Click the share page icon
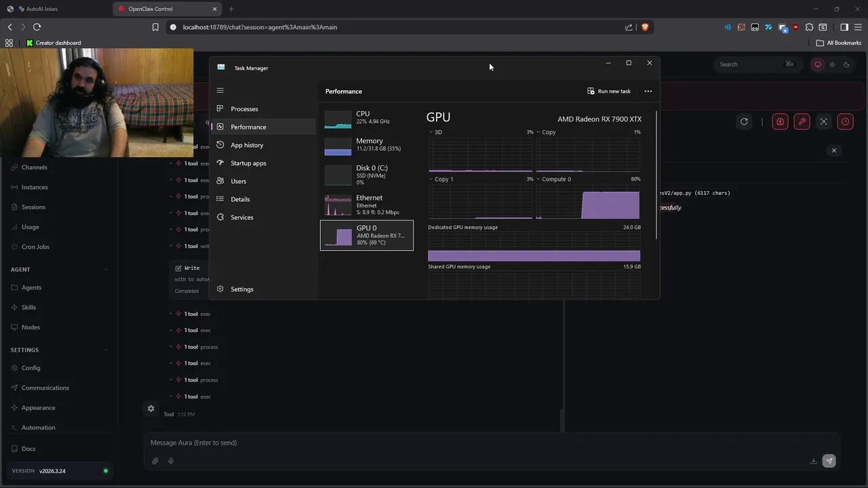 click(629, 27)
